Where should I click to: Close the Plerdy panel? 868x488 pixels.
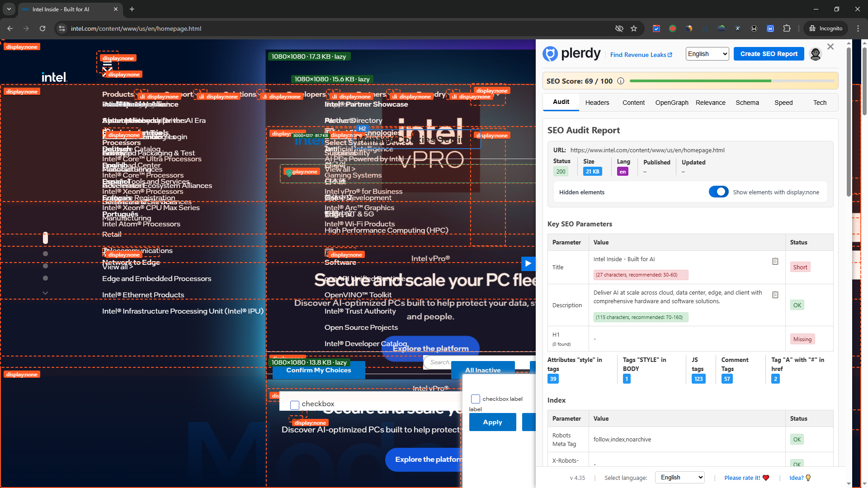coord(830,47)
